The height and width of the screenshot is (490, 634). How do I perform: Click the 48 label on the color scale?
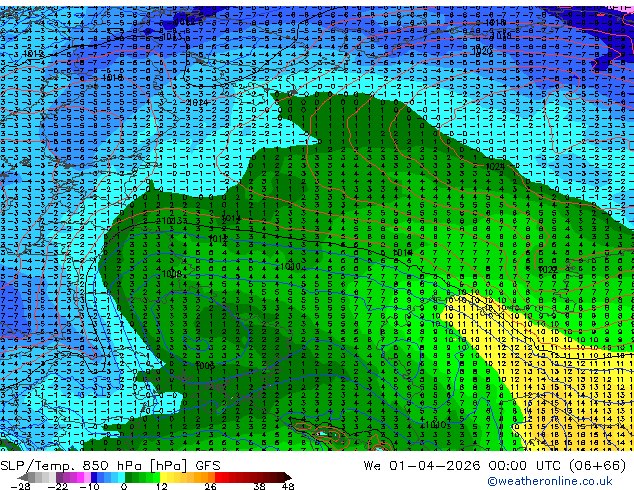(288, 486)
